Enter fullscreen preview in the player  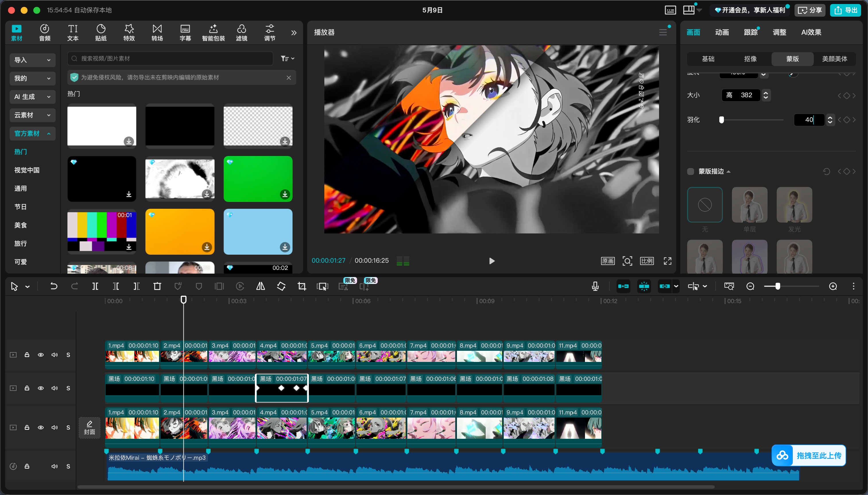[x=668, y=261]
